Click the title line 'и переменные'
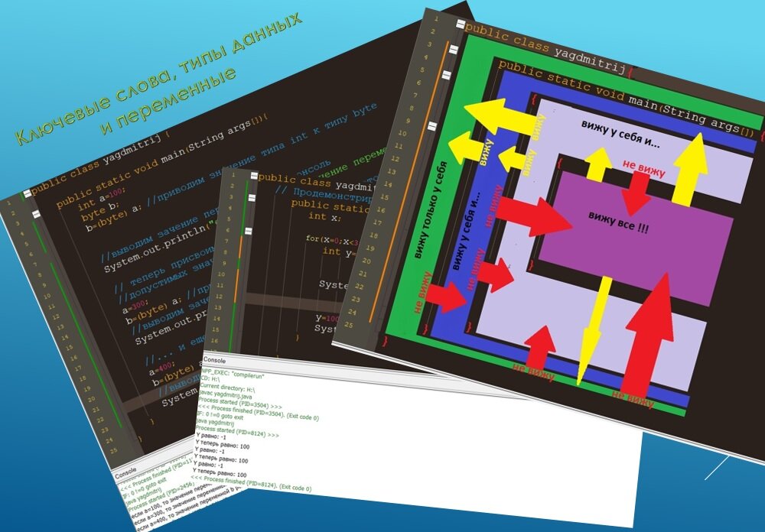Screen dimensions: 765x532 (x=169, y=100)
